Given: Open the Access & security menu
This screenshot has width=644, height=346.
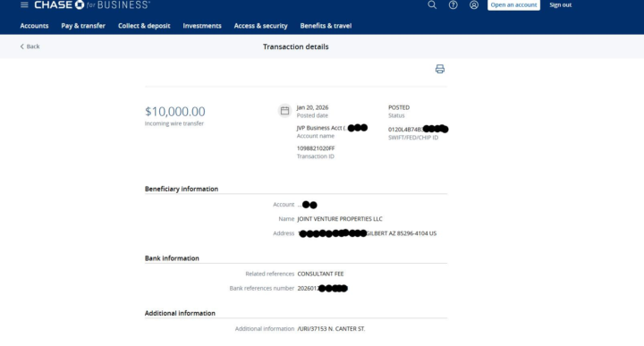Looking at the screenshot, I should coord(261,25).
